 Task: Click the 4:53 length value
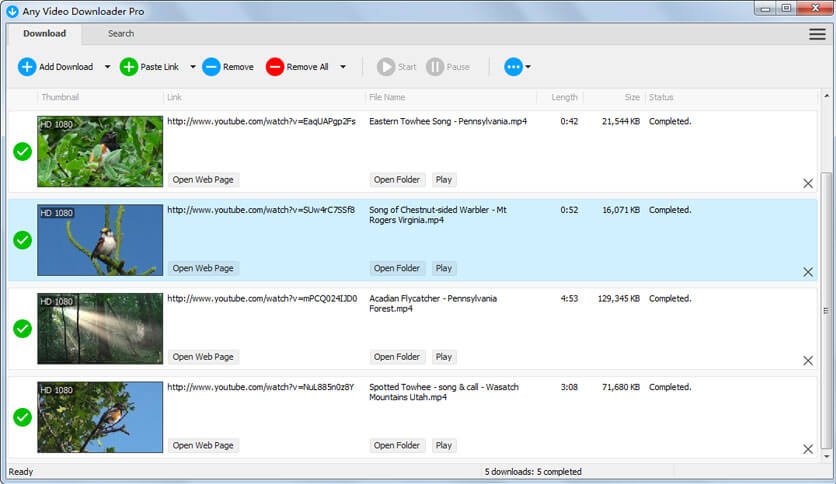click(569, 298)
